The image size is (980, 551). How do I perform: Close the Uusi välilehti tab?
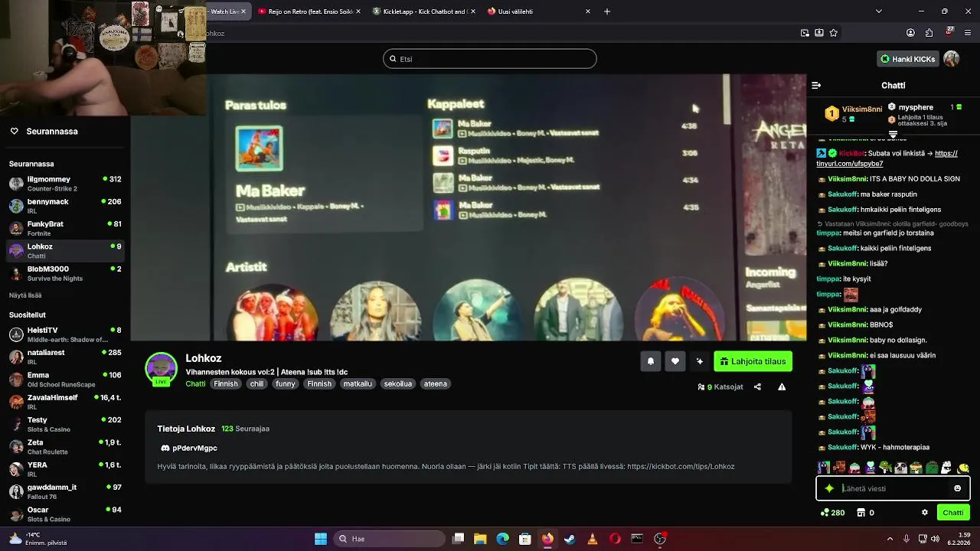588,11
